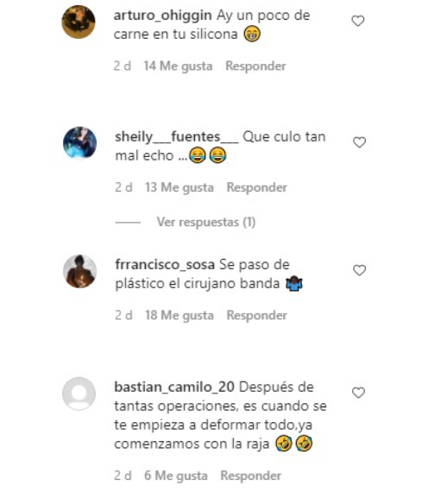447x504 pixels.
Task: Like sheily___fuentes___'s comment with the heart
Action: click(x=359, y=142)
